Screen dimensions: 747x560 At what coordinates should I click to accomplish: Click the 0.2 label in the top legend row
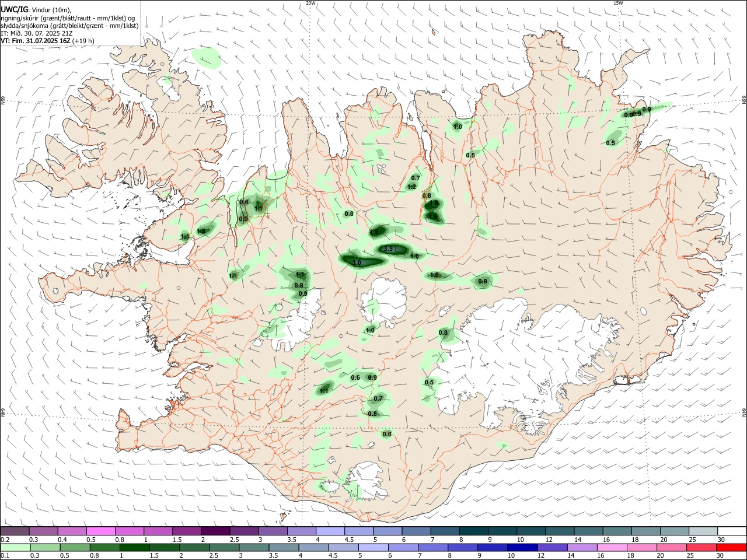(5, 540)
